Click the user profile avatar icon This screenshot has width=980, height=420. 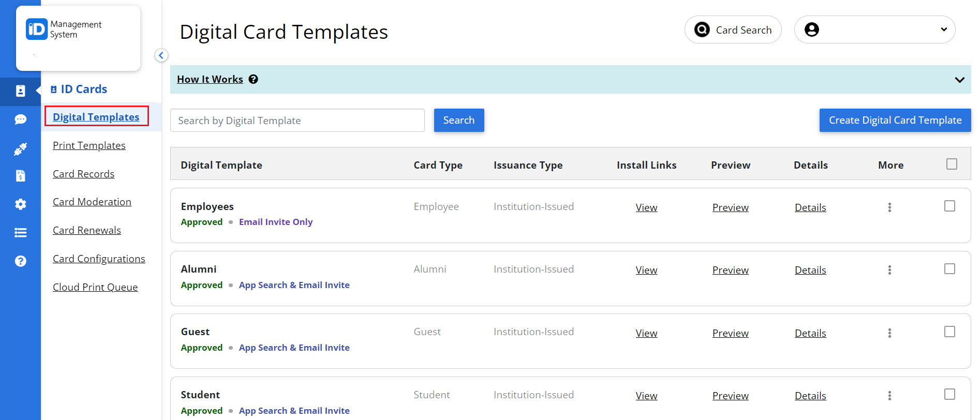pos(811,29)
